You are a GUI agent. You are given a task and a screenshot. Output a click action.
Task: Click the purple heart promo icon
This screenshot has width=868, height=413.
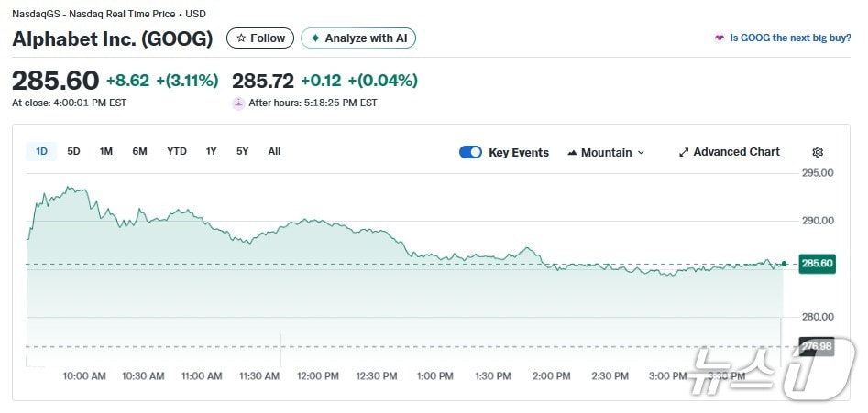click(720, 38)
